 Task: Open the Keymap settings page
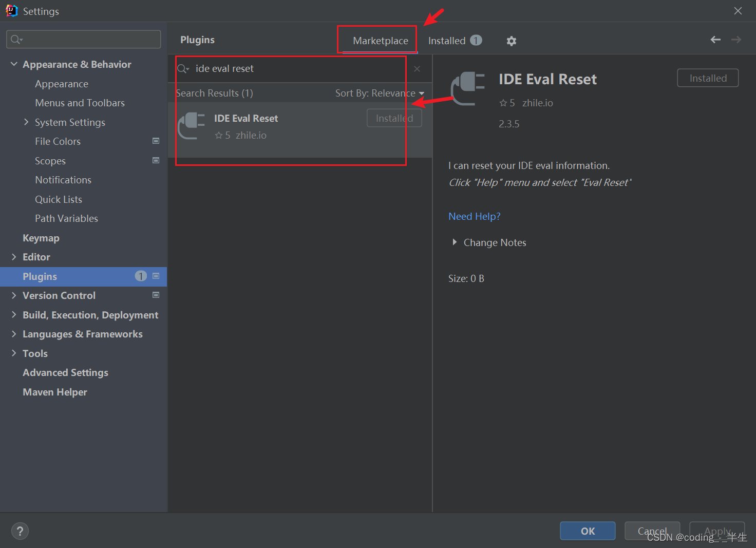[x=41, y=238]
